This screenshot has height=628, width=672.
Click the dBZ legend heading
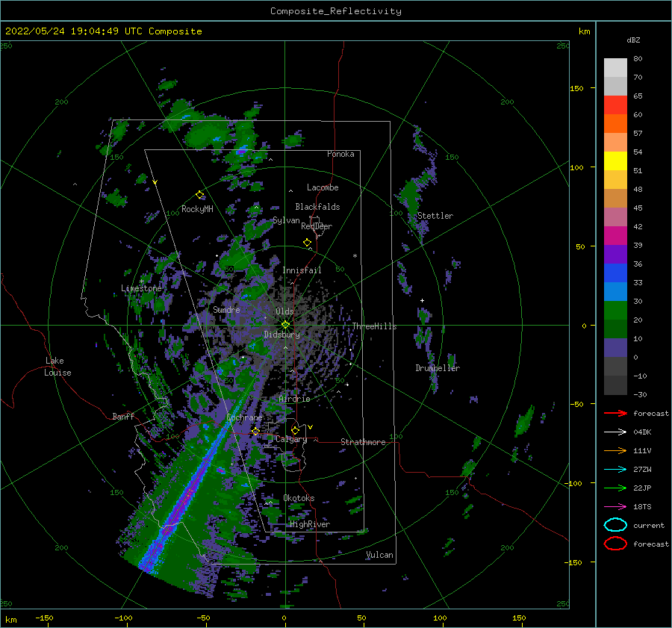pyautogui.click(x=633, y=40)
